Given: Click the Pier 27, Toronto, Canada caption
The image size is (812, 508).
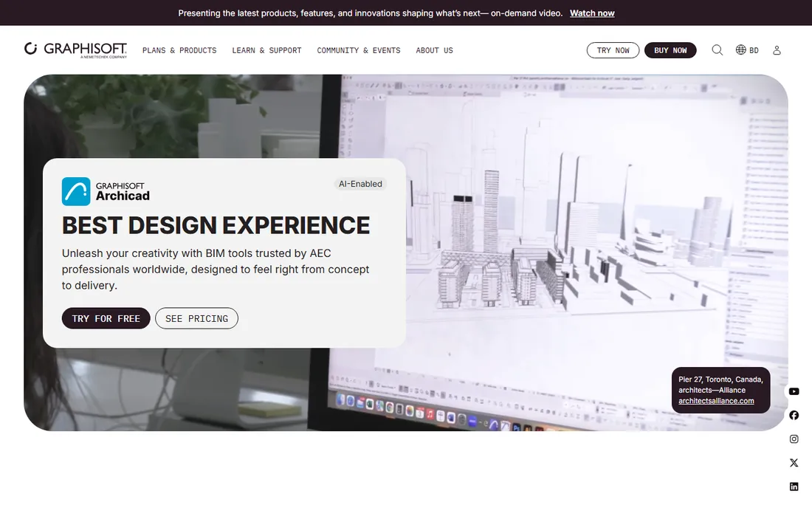Looking at the screenshot, I should [x=721, y=379].
